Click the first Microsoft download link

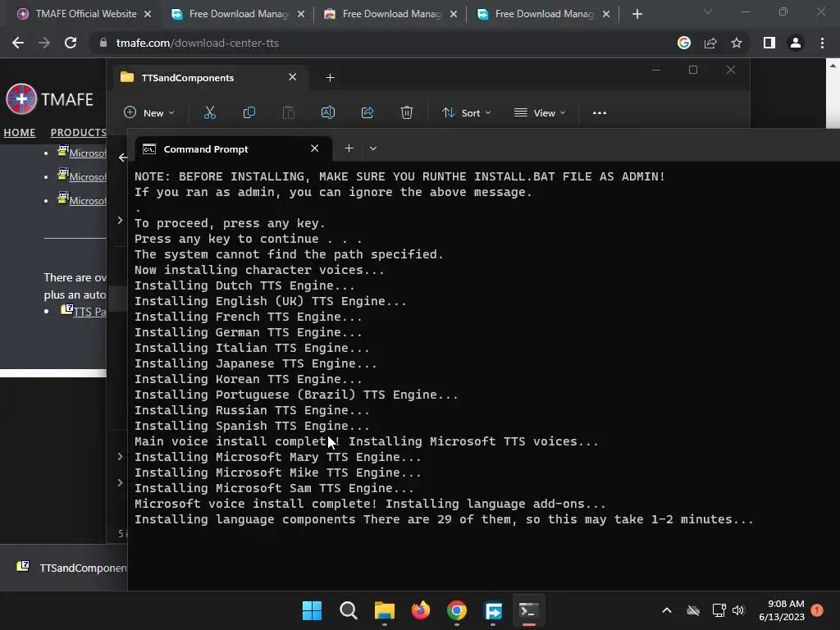(87, 153)
